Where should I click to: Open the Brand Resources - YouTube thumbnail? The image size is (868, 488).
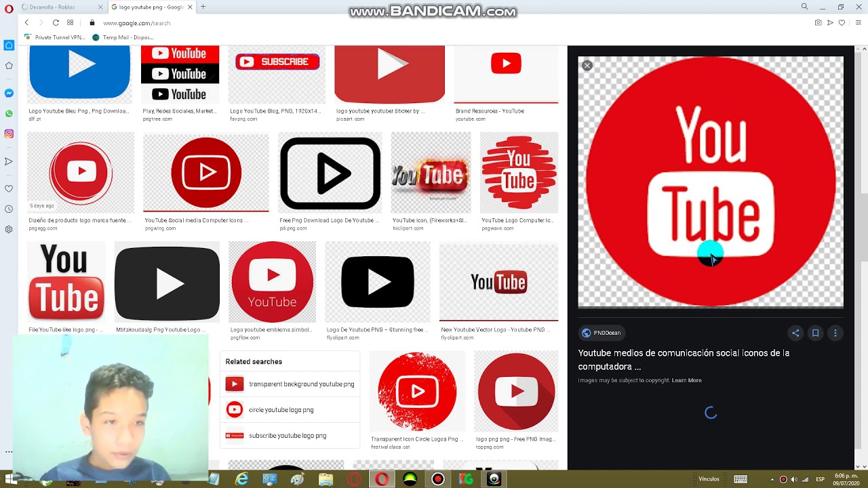(x=506, y=75)
